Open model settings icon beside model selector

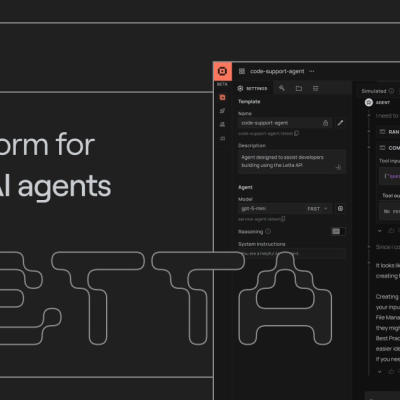click(340, 209)
